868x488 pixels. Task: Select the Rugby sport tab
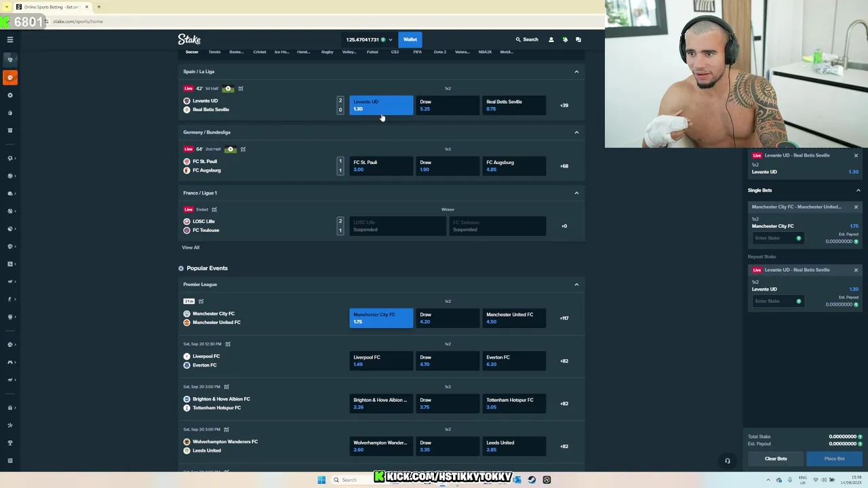pos(327,52)
